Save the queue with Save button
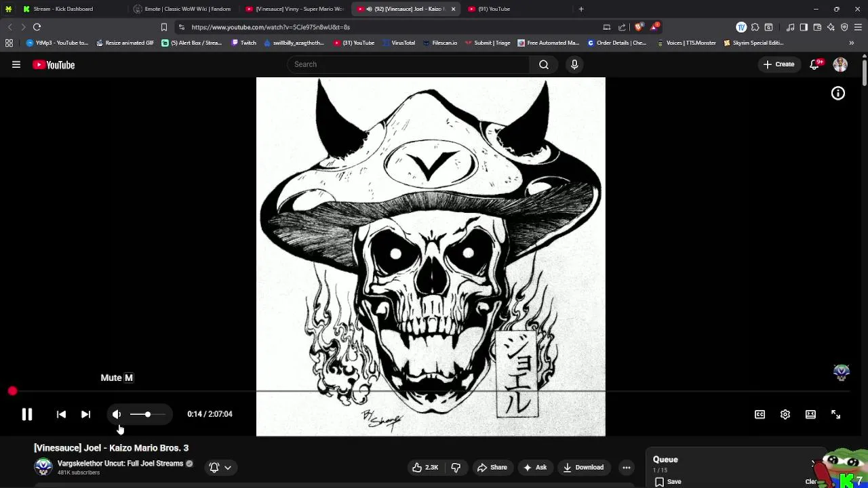 pos(668,482)
